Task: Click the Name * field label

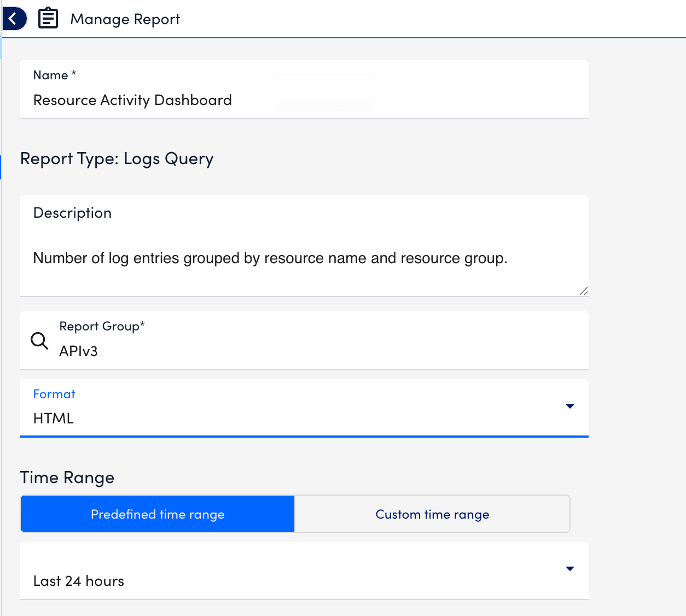Action: coord(55,75)
